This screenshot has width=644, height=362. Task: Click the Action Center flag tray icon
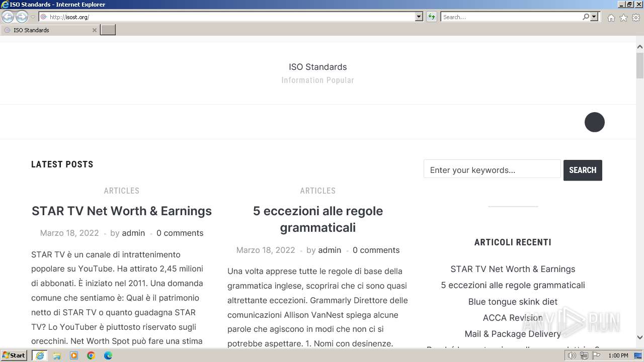click(596, 355)
